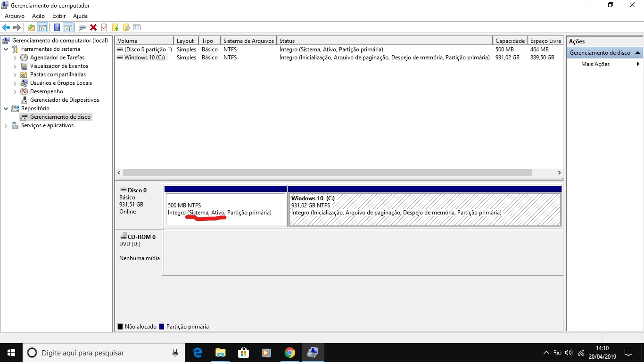Image resolution: width=644 pixels, height=362 pixels.
Task: Open the Arquivo menu
Action: click(x=14, y=16)
